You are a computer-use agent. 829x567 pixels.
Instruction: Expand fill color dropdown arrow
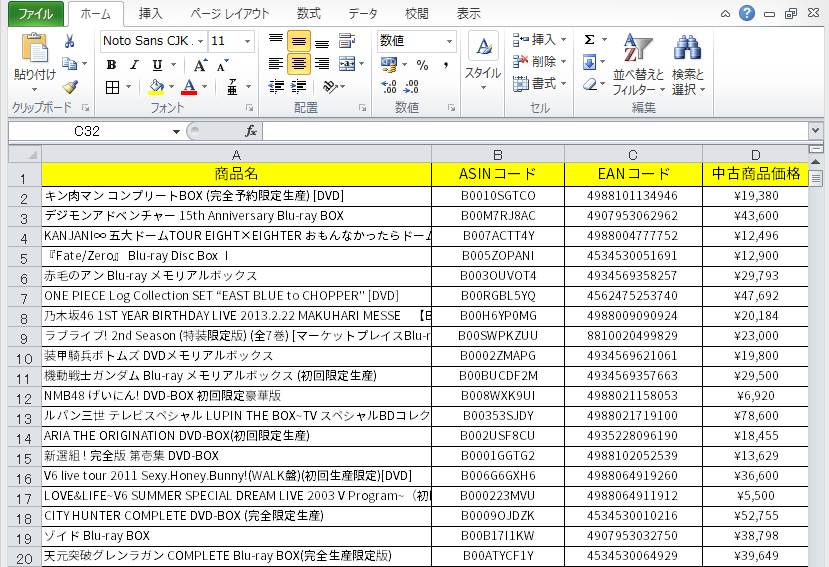pos(171,87)
